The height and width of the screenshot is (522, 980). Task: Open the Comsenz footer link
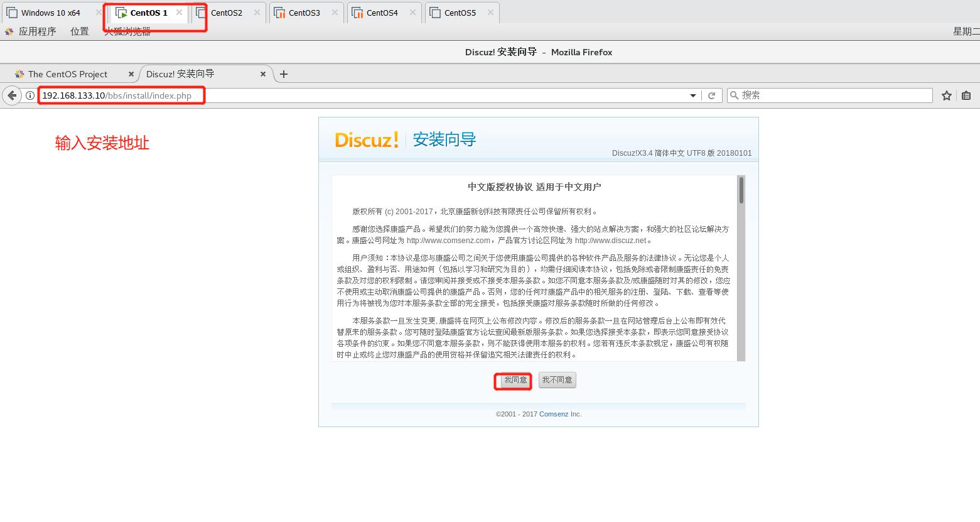[x=554, y=414]
